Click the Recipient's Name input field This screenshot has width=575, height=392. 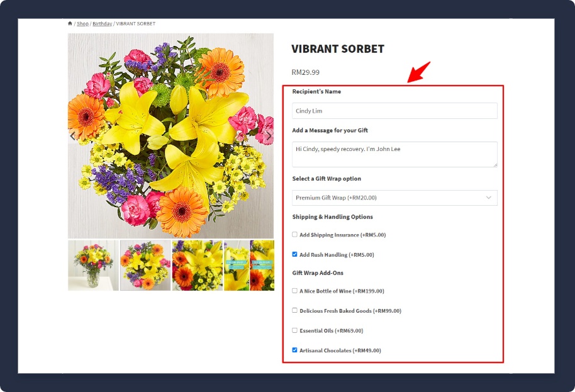tap(394, 111)
